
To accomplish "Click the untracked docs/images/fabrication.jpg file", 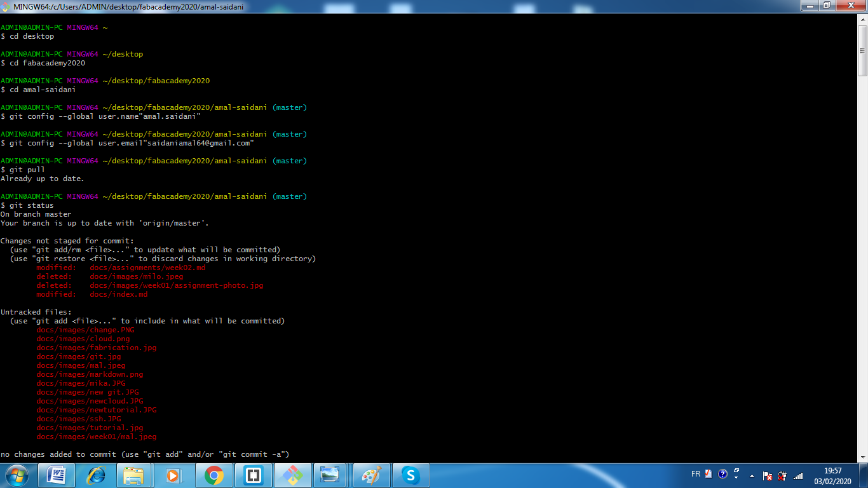I will [x=96, y=348].
